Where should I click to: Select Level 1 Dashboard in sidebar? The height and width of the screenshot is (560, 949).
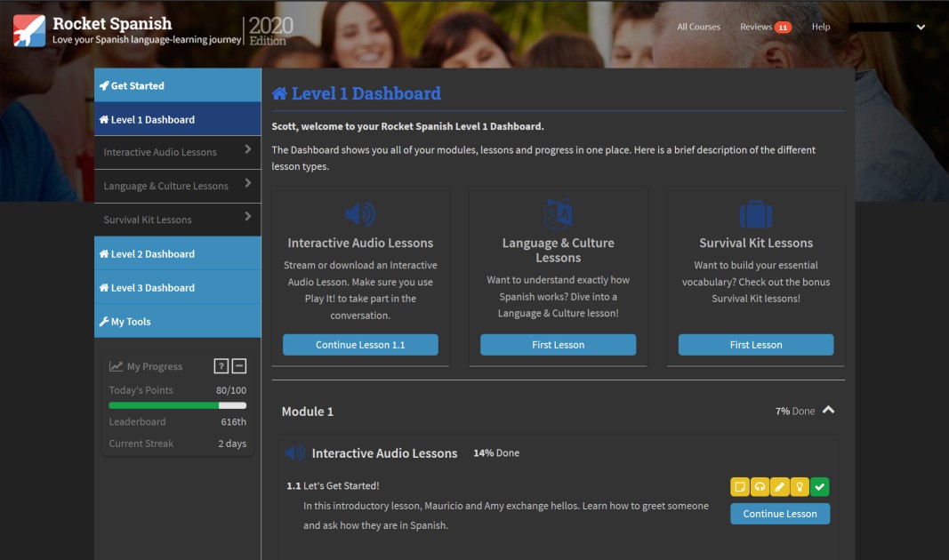pos(177,119)
